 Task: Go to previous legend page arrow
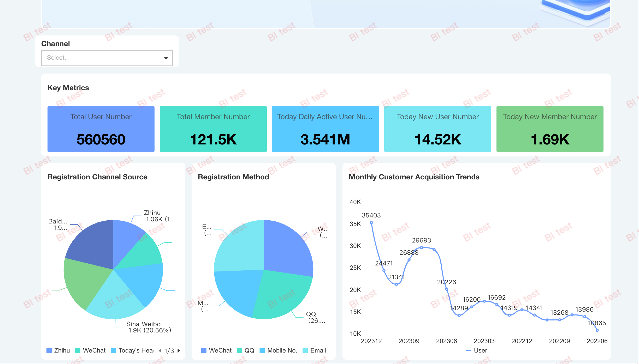point(160,350)
